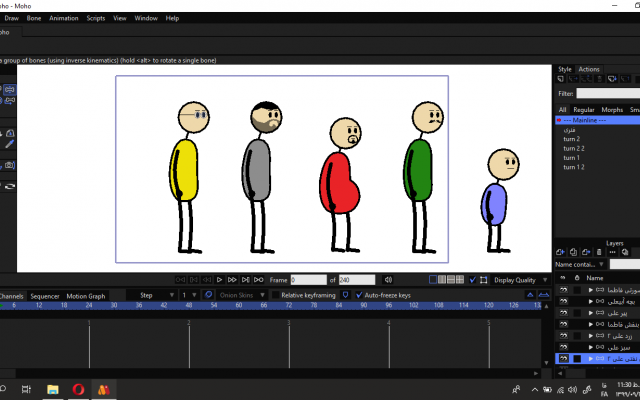The width and height of the screenshot is (640, 400).
Task: Expand the 'پیر علی' bone layer
Action: point(591,313)
